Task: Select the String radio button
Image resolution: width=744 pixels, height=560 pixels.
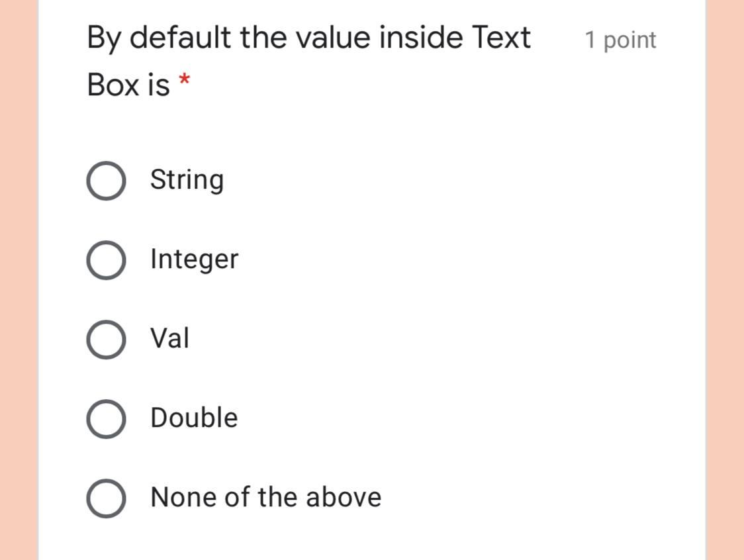Action: point(107,180)
